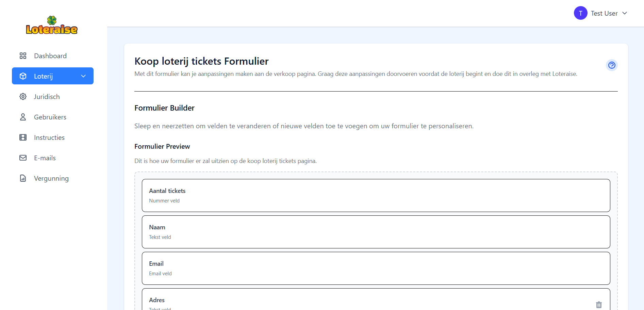This screenshot has height=310, width=644.
Task: Select the Naam form field card
Action: click(376, 232)
